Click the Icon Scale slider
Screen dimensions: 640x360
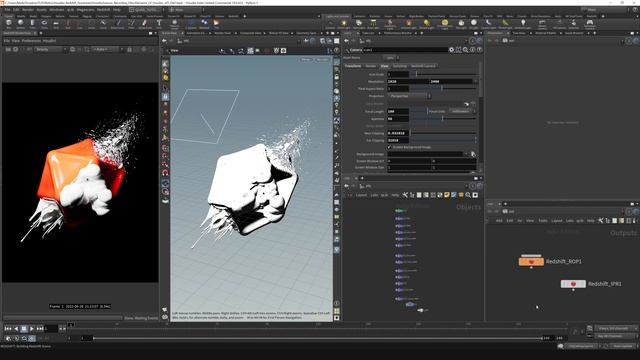click(443, 74)
